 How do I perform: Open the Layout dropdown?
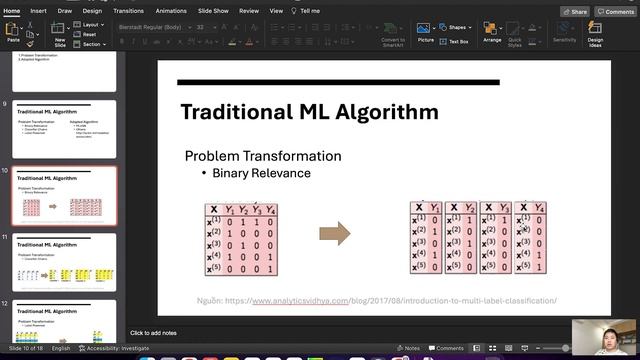89,25
